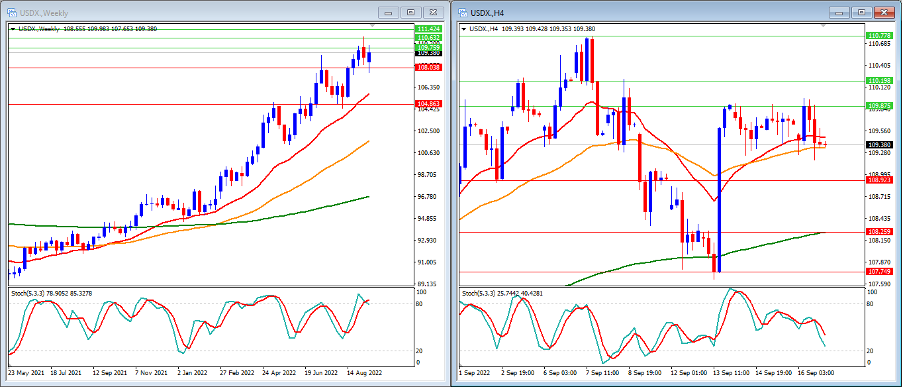Screen dimensions: 904x388
Task: Click the 102.500 value on Weekly price scale
Action: 428,131
